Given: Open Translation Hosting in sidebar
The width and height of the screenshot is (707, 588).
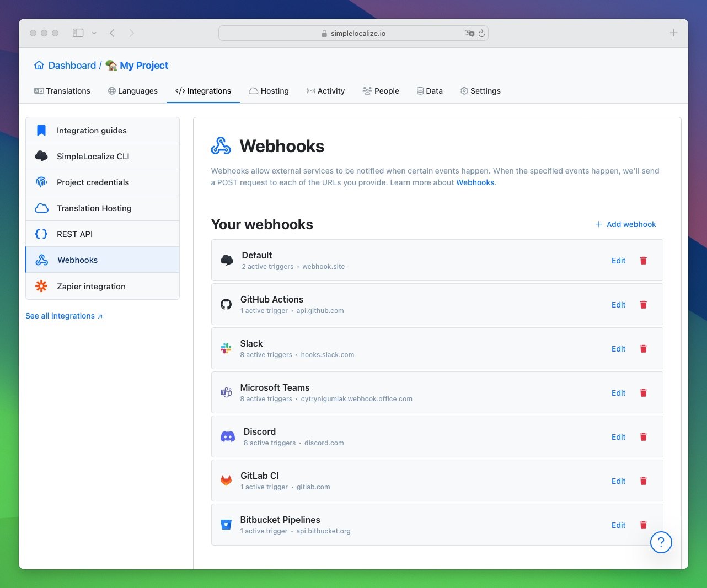Looking at the screenshot, I should point(103,208).
